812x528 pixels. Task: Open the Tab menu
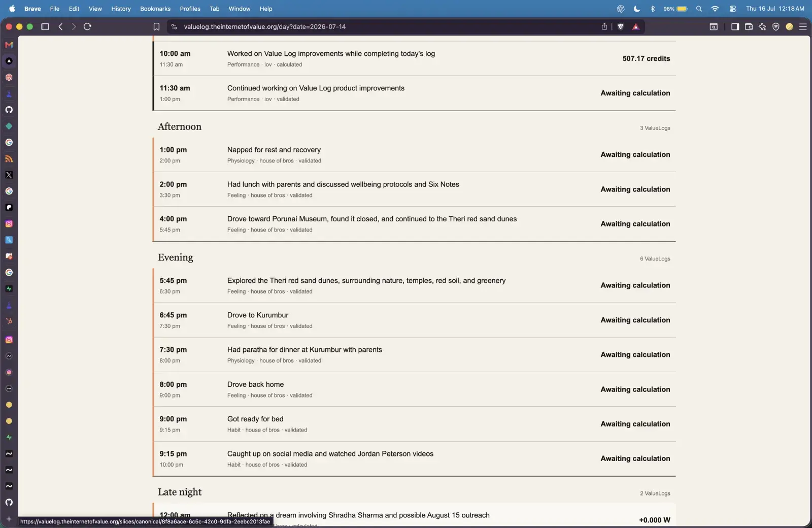(x=214, y=9)
